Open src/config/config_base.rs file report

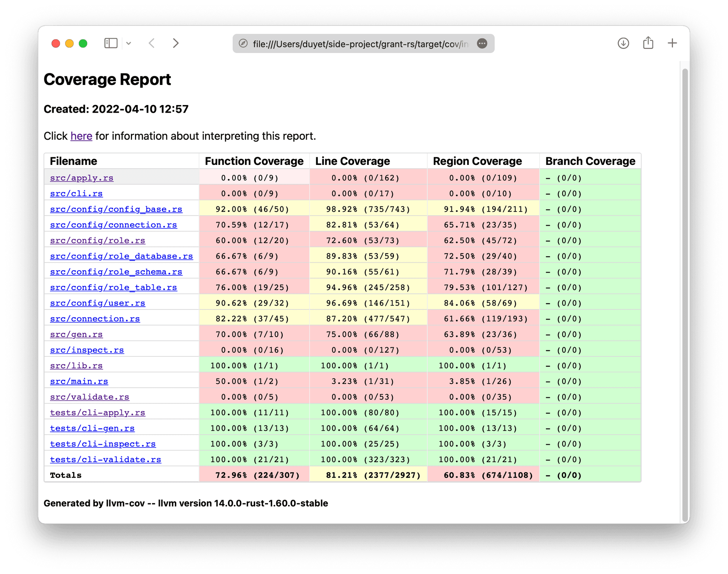[116, 209]
